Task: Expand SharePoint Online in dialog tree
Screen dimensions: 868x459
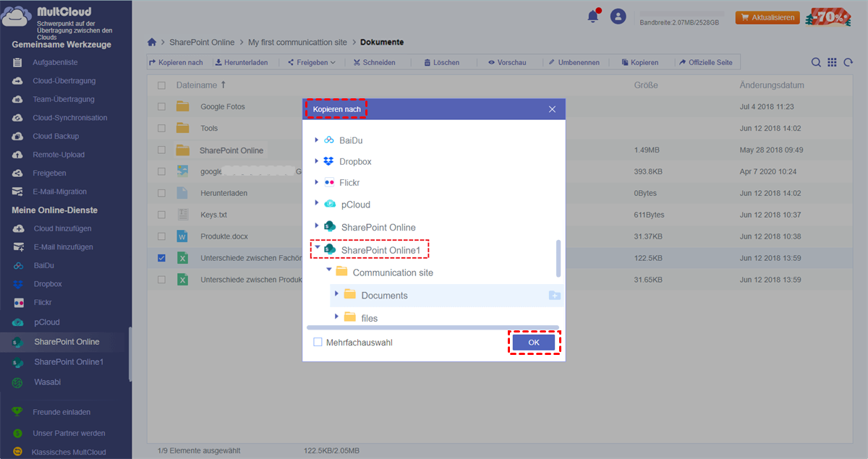Action: click(x=316, y=226)
